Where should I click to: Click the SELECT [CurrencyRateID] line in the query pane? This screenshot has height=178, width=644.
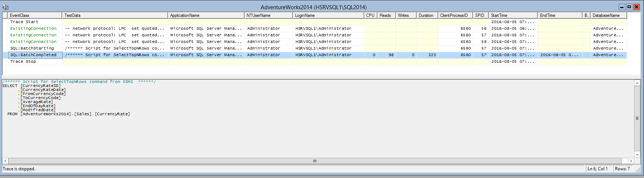click(x=32, y=86)
